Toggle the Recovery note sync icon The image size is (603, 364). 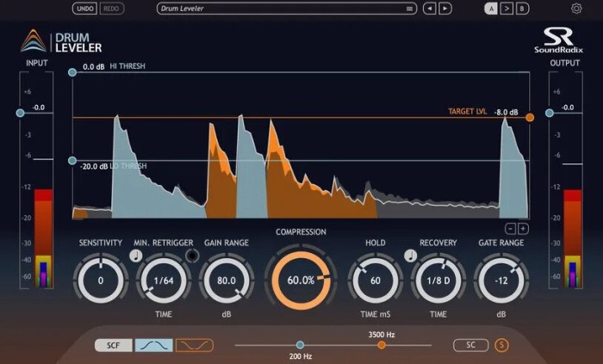[411, 256]
